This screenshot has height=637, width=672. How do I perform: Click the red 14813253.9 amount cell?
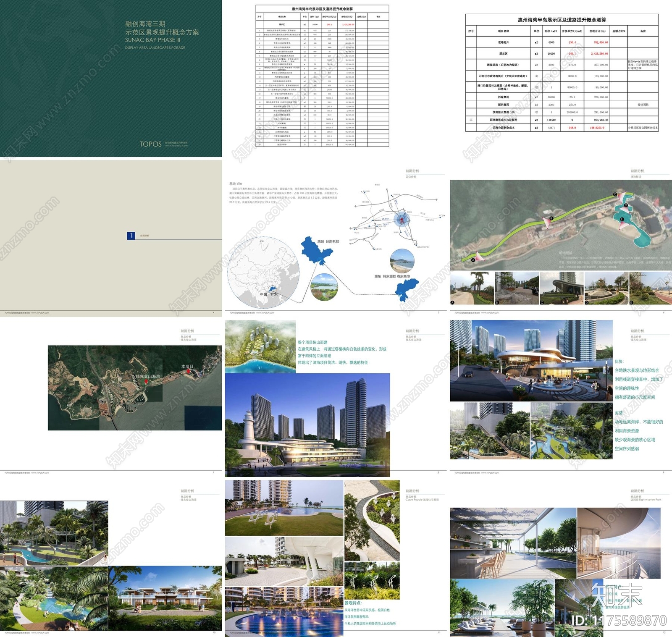[x=597, y=128]
